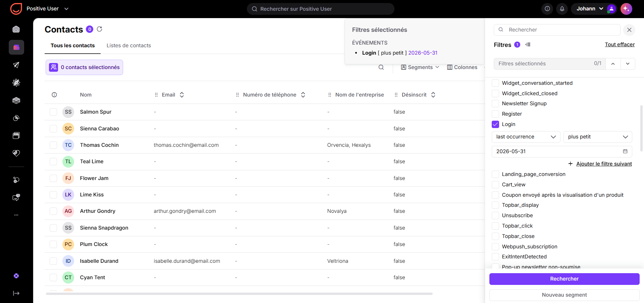Go to previous selected filter
Screen dimensions: 644x303
pyautogui.click(x=613, y=64)
